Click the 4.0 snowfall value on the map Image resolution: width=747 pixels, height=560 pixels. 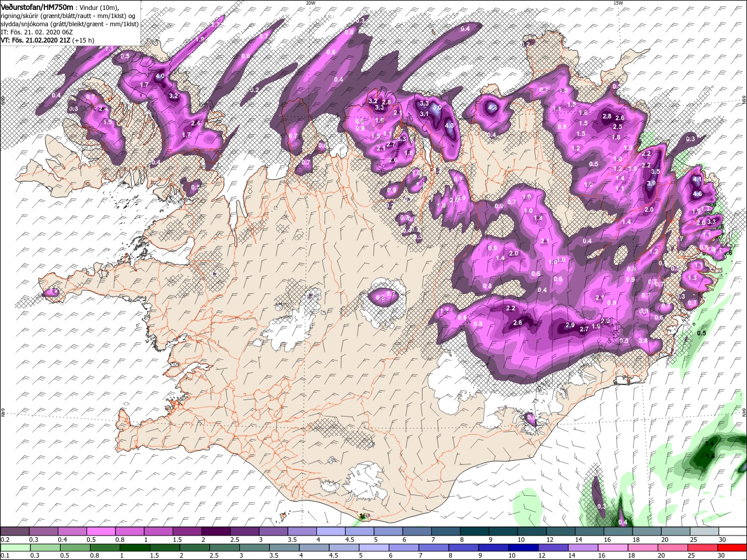tap(160, 76)
